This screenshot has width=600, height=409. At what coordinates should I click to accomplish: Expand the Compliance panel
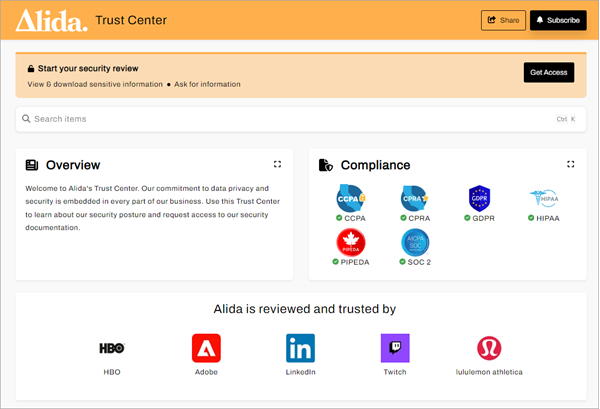(x=571, y=164)
